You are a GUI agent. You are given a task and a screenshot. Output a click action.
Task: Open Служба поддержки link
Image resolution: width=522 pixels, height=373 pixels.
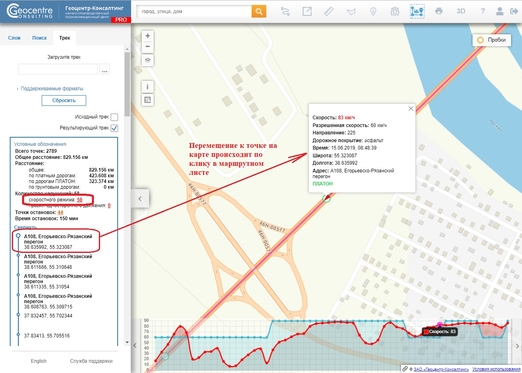(91, 361)
